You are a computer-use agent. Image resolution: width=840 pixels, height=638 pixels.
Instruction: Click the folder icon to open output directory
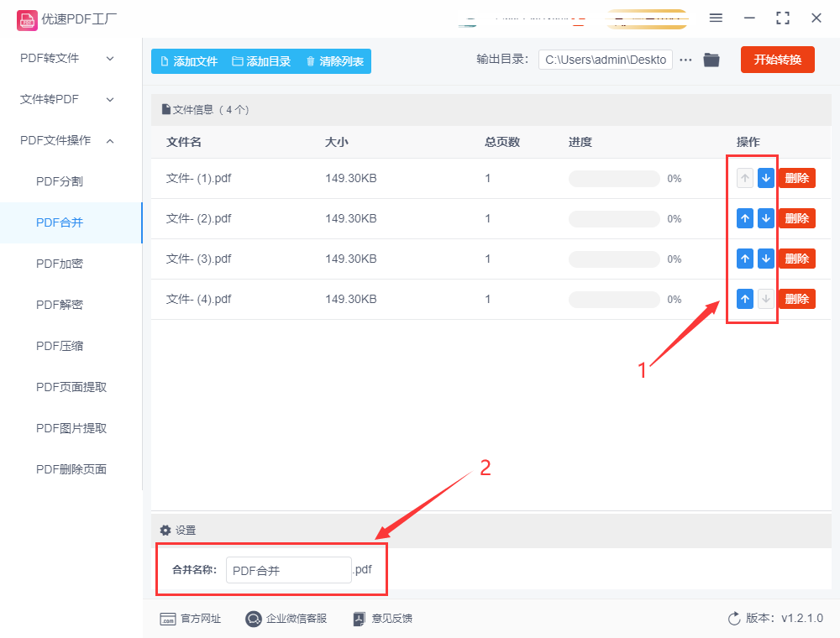click(711, 60)
